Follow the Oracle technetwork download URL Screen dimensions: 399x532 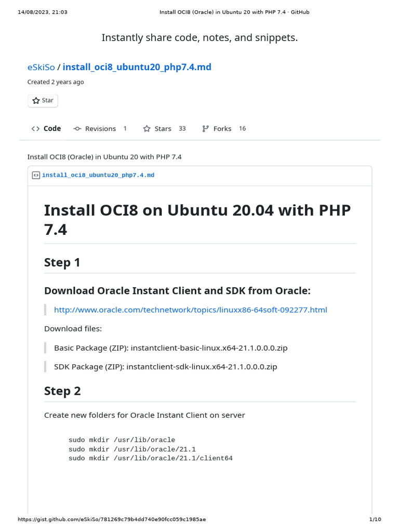[x=191, y=310]
